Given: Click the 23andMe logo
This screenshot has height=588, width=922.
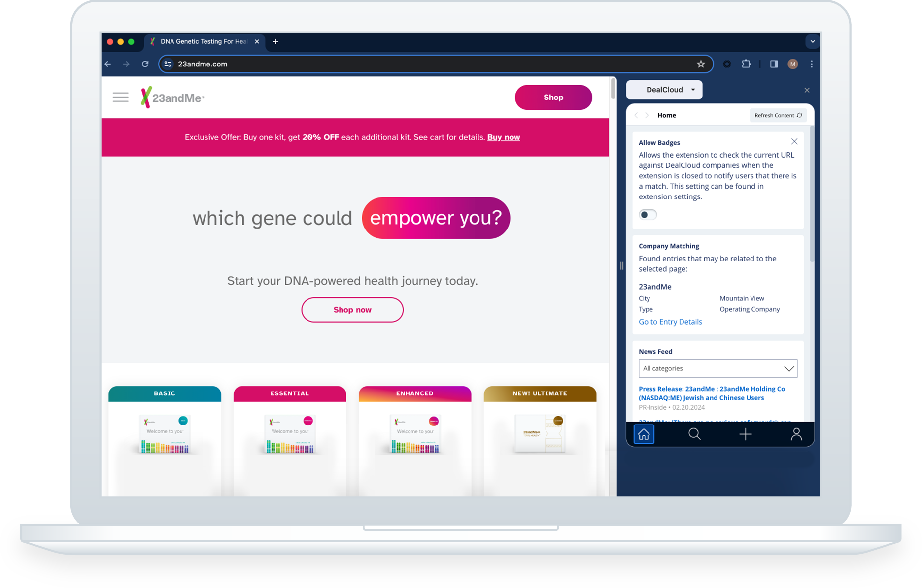Looking at the screenshot, I should [172, 97].
